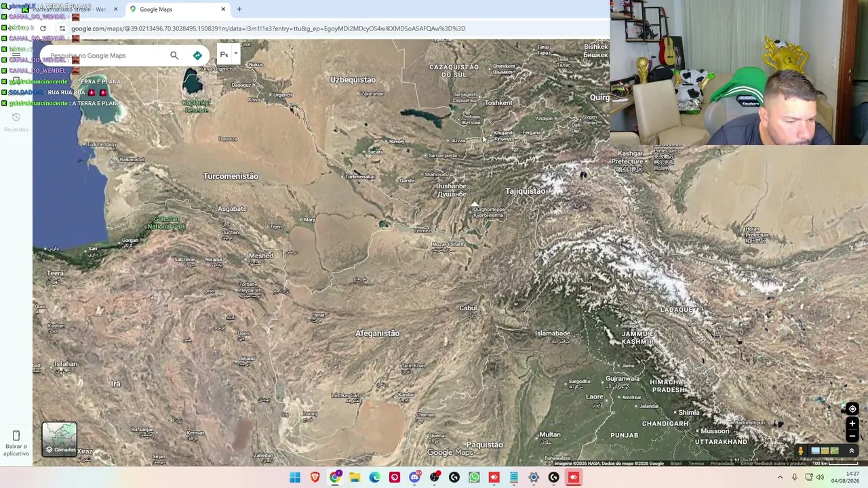Show hidden system tray icons
Viewport: 868px width, 488px height.
780,477
